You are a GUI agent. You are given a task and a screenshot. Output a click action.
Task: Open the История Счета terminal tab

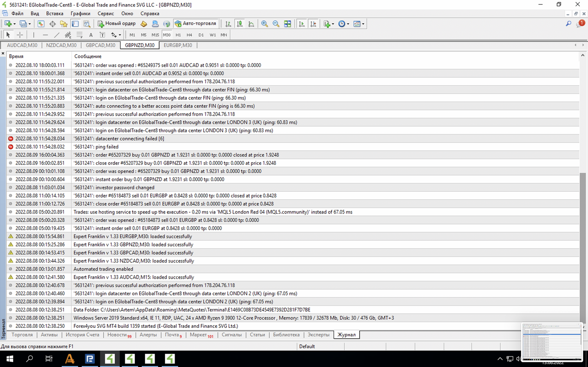pyautogui.click(x=83, y=335)
